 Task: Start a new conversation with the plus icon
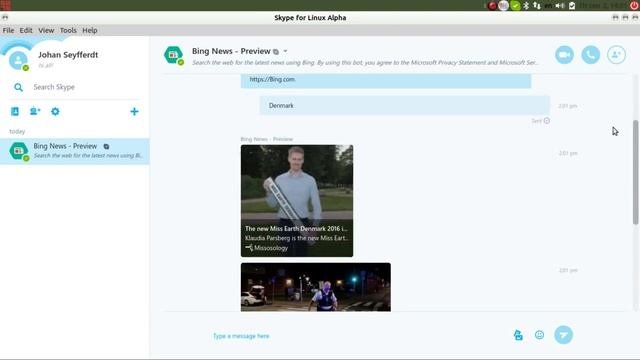pos(134,111)
